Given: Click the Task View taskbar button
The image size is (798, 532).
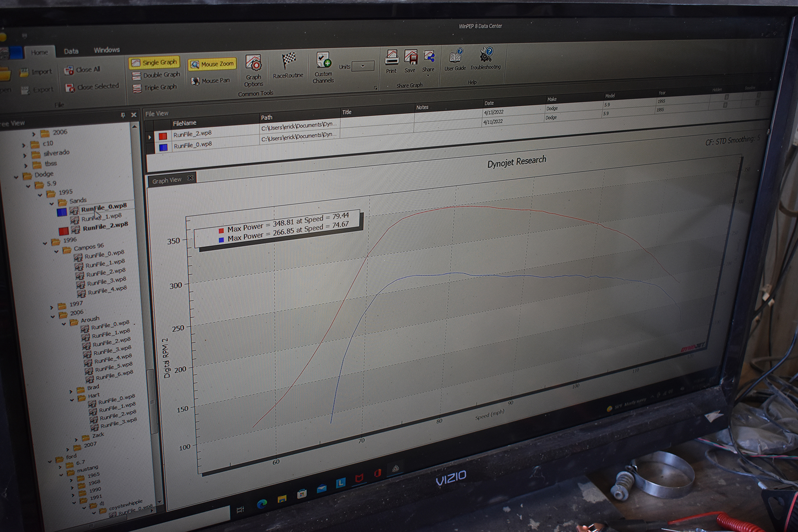Looking at the screenshot, I should 240,510.
